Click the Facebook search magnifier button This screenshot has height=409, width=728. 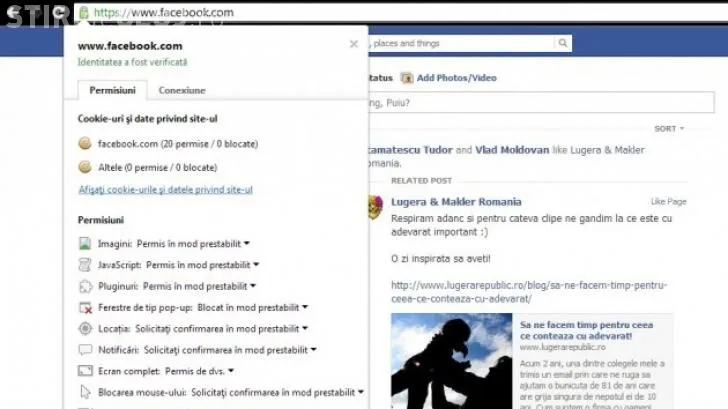[563, 44]
